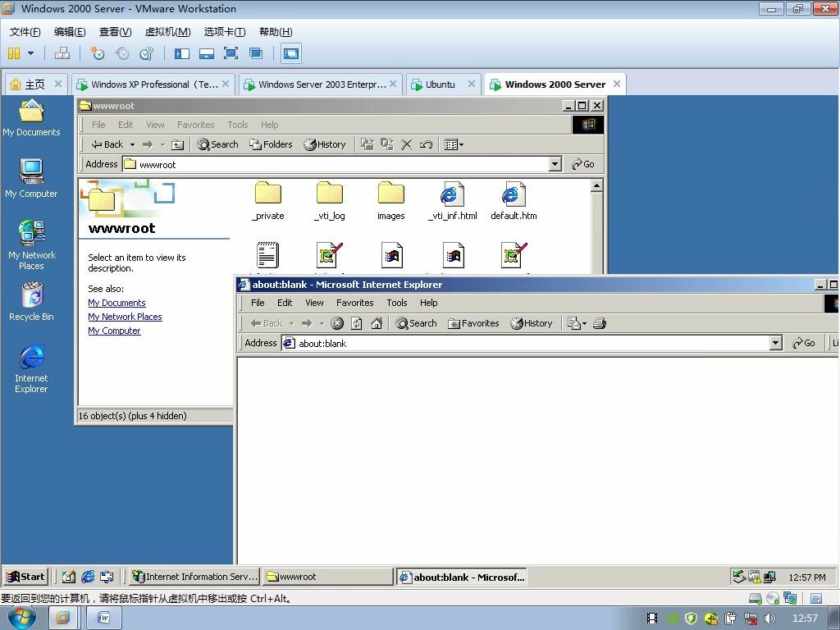Viewport: 840px width, 630px height.
Task: Take a snapshot of the virtual machine
Action: 98,53
